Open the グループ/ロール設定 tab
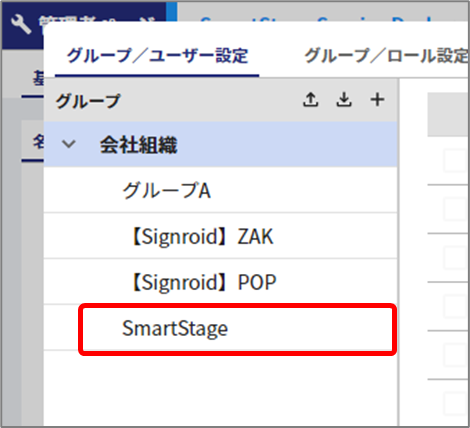The width and height of the screenshot is (470, 428). 387,55
